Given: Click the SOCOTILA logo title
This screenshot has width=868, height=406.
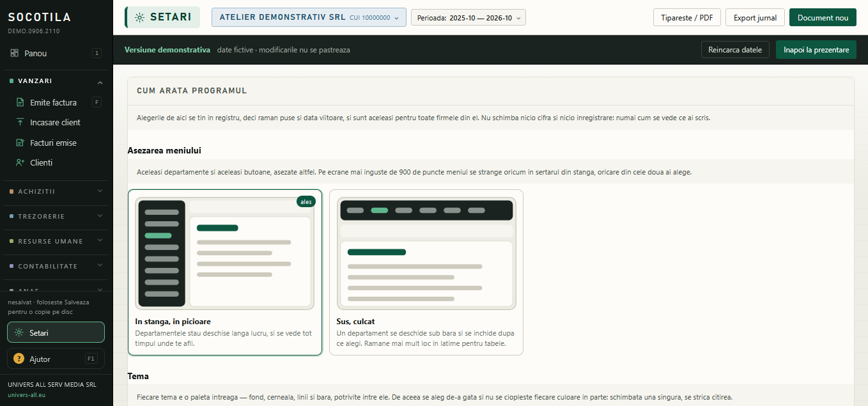Looking at the screenshot, I should [40, 17].
